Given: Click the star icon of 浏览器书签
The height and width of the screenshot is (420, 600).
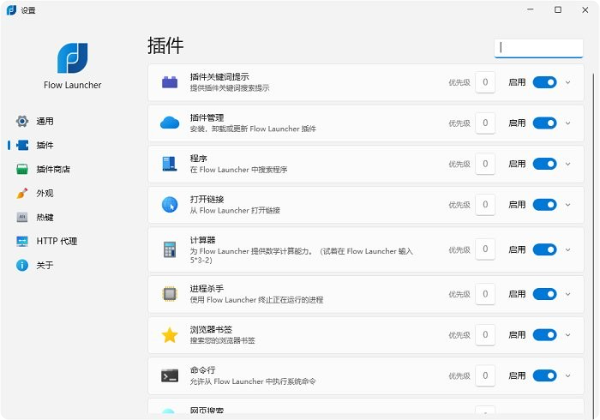Looking at the screenshot, I should click(x=170, y=335).
